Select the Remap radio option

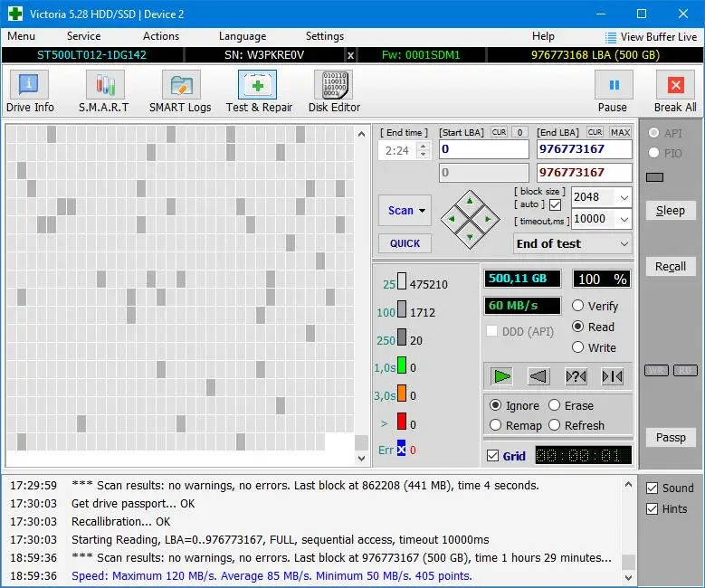[495, 425]
